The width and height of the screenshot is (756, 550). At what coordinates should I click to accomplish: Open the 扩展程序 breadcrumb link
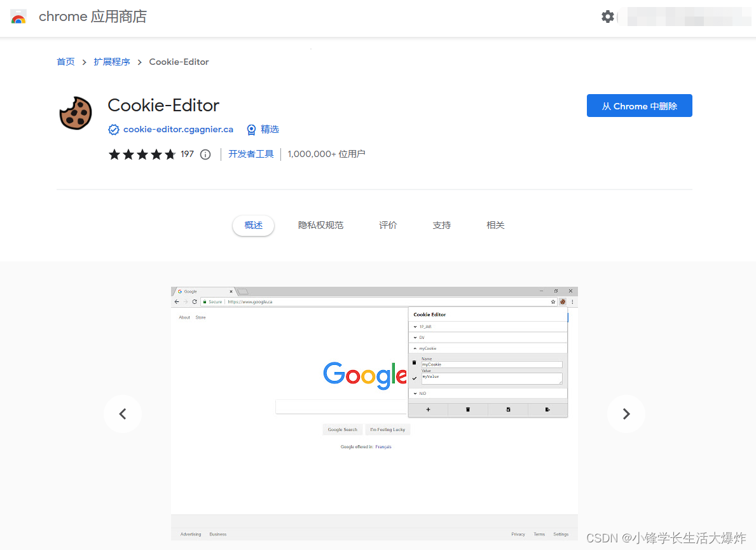click(x=112, y=62)
